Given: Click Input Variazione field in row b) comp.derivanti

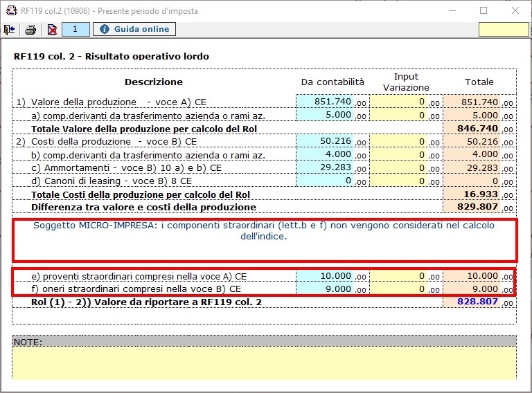Looking at the screenshot, I should point(398,154).
